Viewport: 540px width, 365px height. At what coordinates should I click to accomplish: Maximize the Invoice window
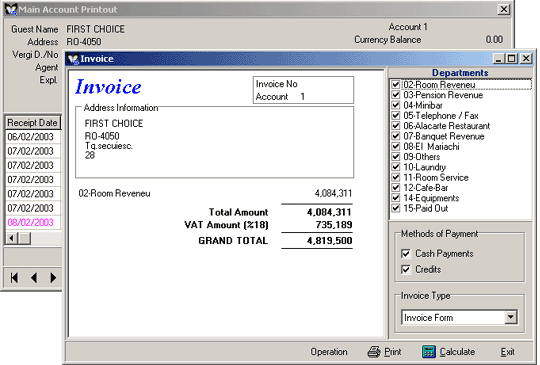coord(512,59)
